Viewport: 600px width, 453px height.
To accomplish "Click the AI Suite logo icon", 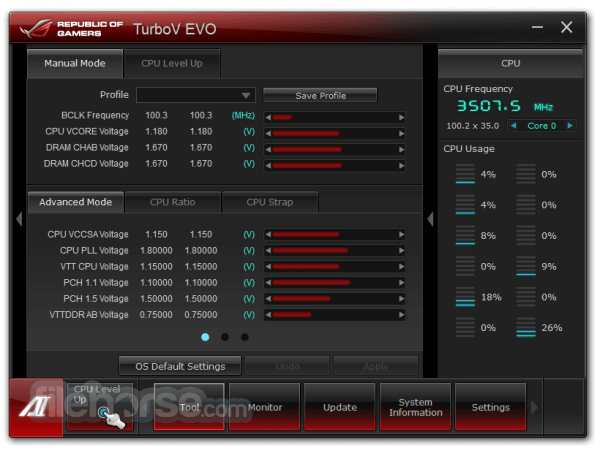I will pos(36,407).
